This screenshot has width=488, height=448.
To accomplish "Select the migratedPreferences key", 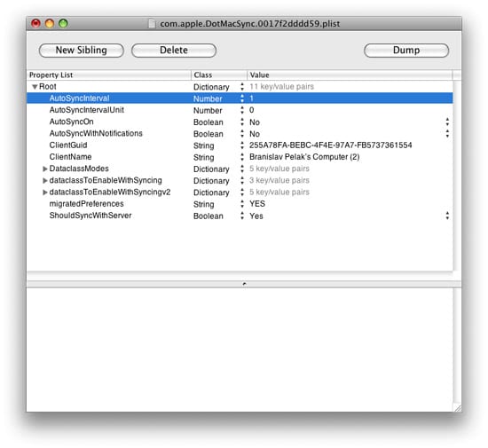I will click(x=87, y=204).
